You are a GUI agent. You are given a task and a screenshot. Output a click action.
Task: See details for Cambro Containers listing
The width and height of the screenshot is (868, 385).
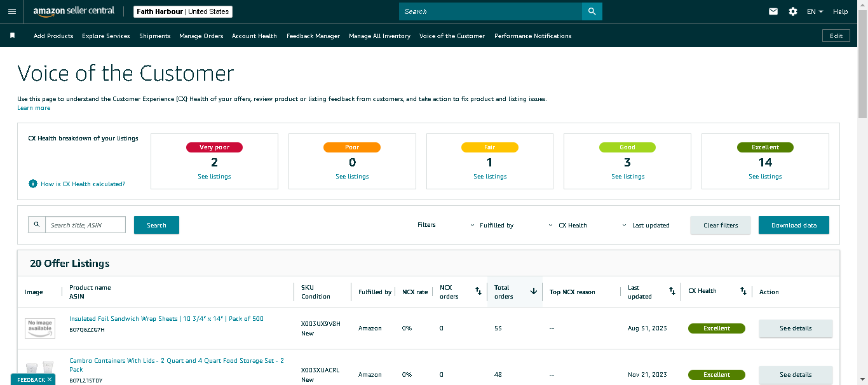[796, 375]
